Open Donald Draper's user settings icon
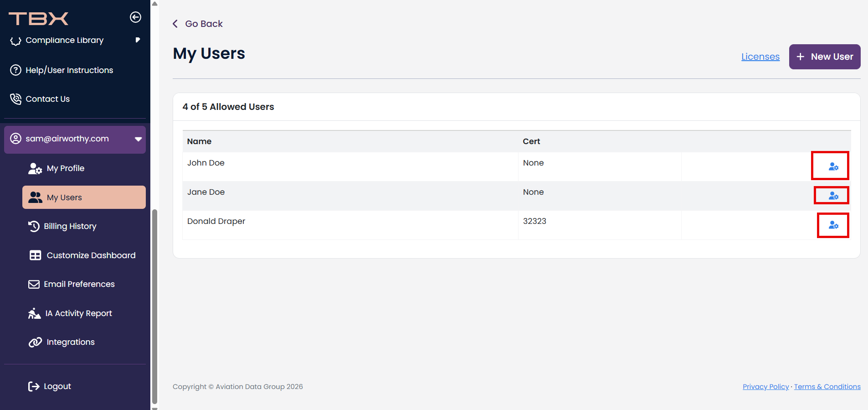 (833, 225)
